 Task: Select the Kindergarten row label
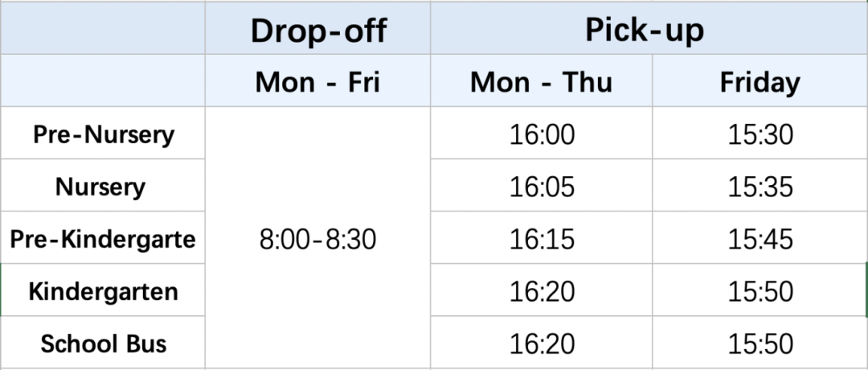(103, 291)
